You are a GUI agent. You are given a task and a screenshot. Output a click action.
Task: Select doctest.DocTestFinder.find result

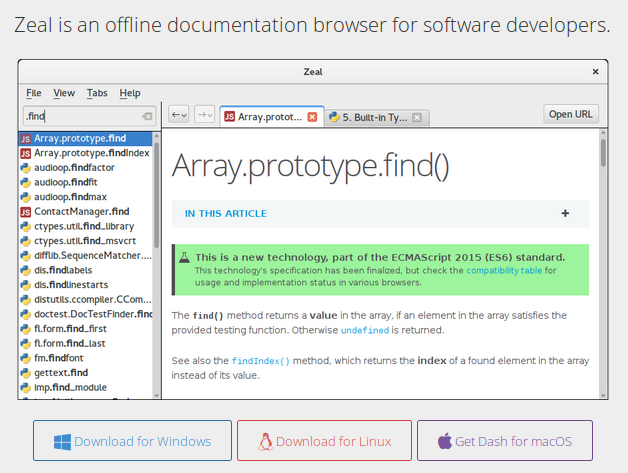pyautogui.click(x=86, y=314)
